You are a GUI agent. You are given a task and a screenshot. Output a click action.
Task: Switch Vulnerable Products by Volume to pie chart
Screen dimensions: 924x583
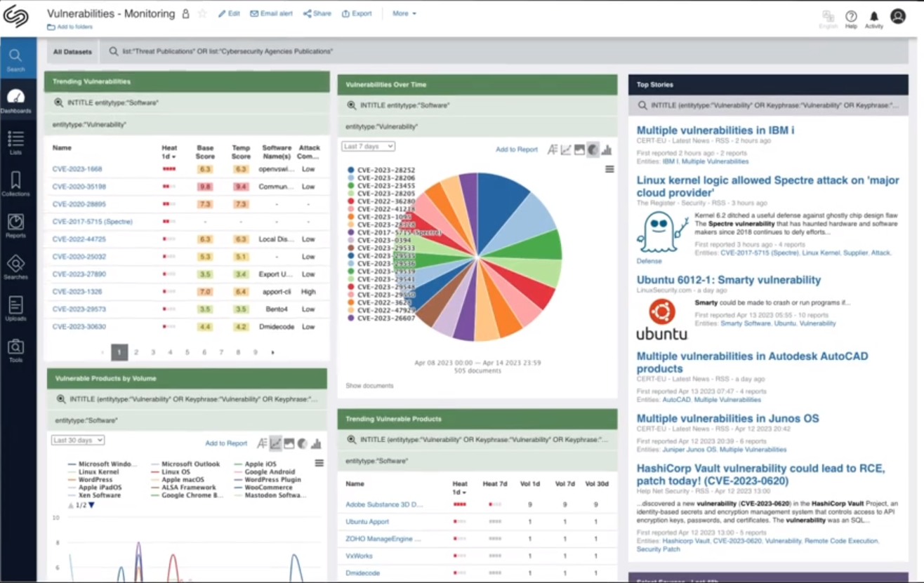click(x=303, y=443)
